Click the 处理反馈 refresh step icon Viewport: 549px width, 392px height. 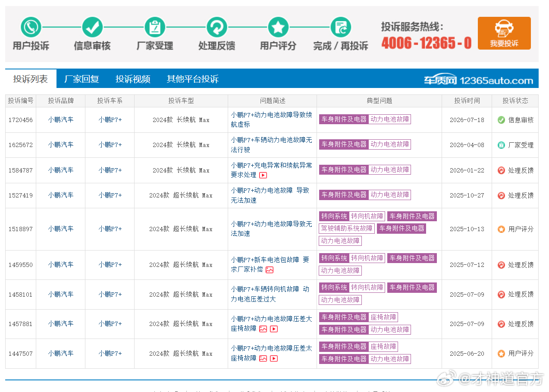pos(216,27)
